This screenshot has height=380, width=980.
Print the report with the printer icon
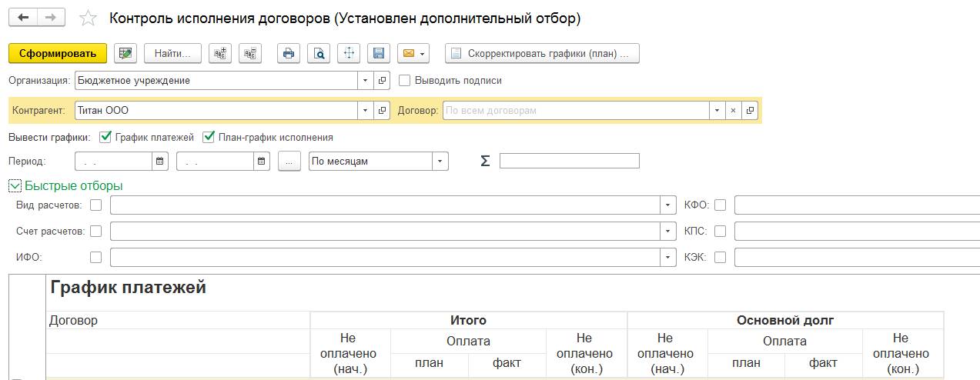click(x=289, y=53)
